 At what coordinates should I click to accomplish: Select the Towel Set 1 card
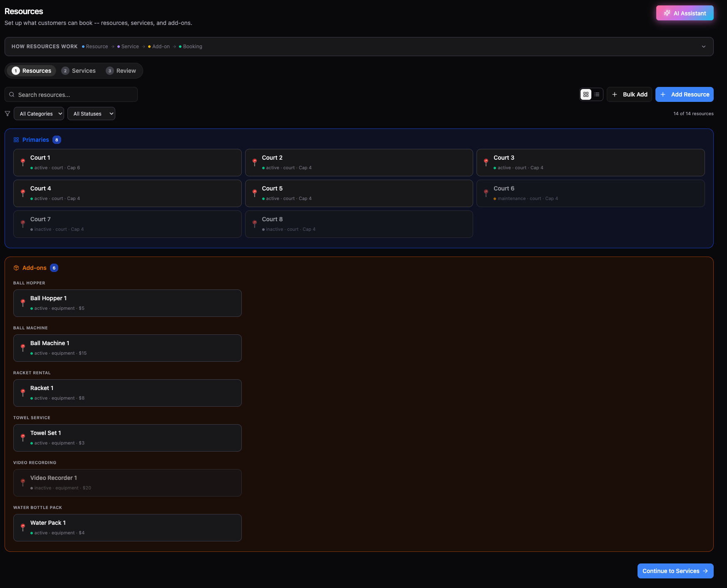127,438
